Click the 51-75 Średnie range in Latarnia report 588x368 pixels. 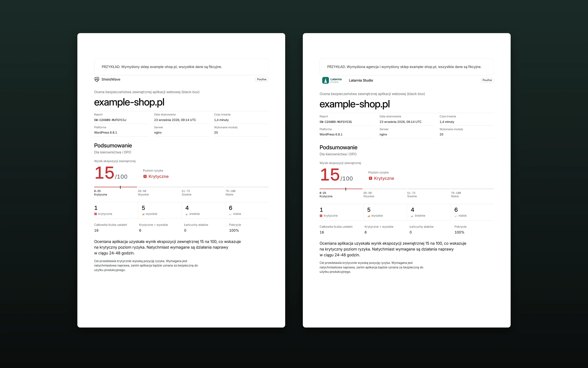coord(412,195)
